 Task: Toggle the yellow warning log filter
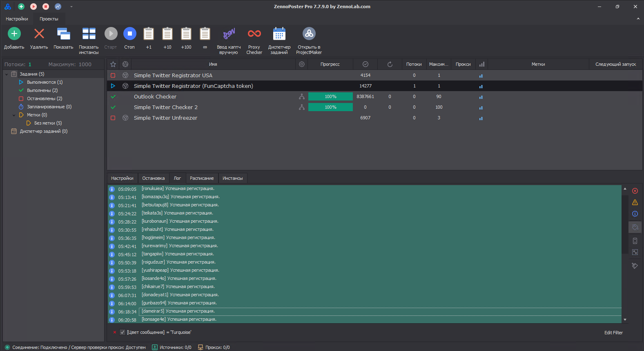[635, 202]
